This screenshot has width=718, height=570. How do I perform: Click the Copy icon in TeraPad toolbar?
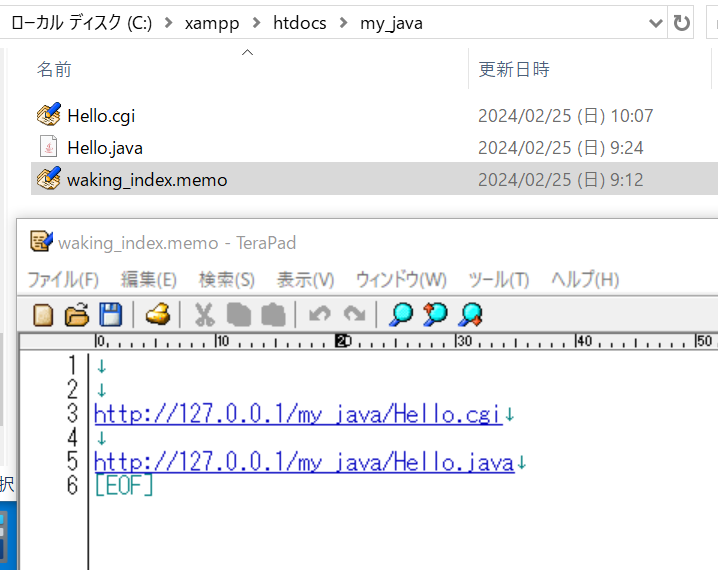pyautogui.click(x=239, y=315)
